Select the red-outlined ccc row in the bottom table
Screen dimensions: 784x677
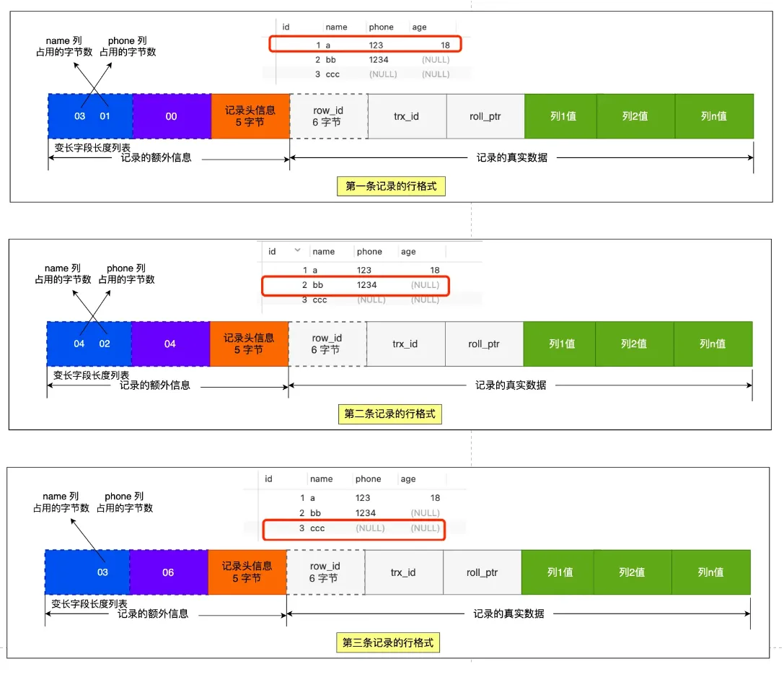coord(353,528)
